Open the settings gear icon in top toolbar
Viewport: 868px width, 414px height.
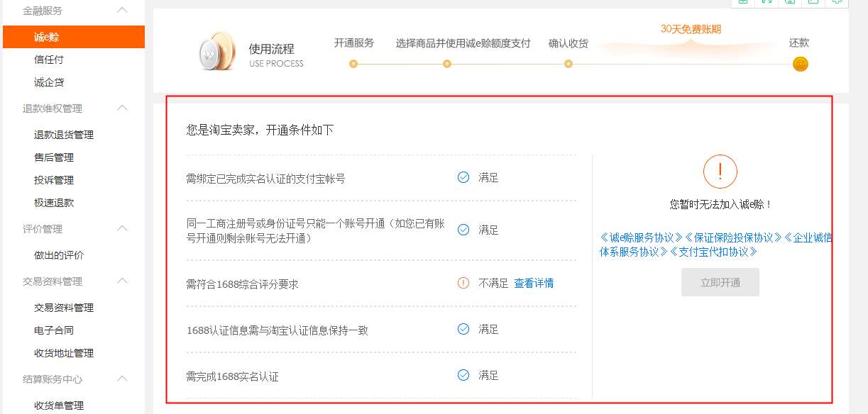[x=837, y=4]
